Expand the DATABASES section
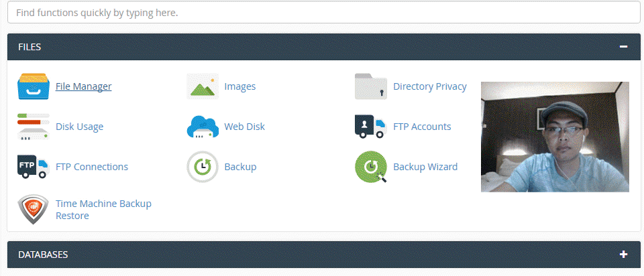The image size is (644, 276). [x=623, y=255]
